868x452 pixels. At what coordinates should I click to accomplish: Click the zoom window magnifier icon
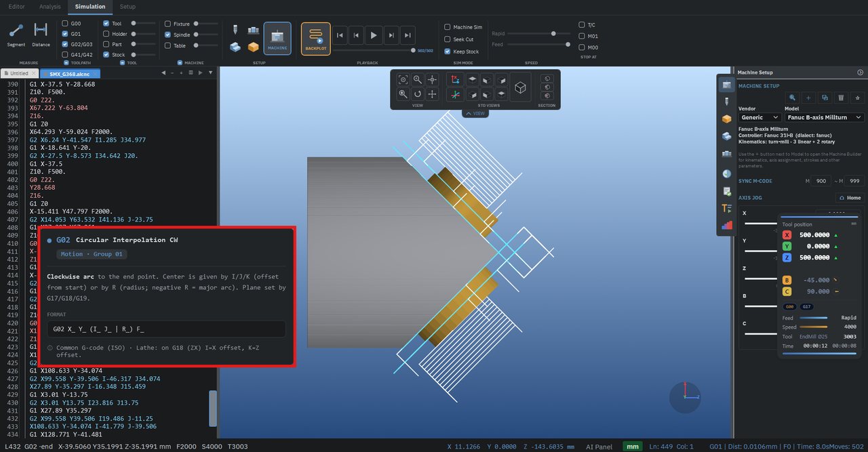418,79
